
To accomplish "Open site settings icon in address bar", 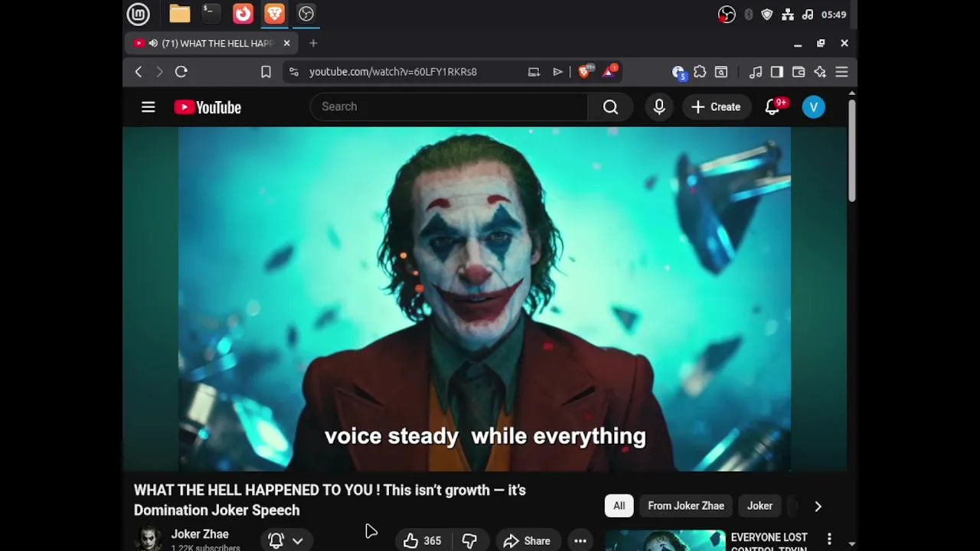I will click(x=294, y=72).
